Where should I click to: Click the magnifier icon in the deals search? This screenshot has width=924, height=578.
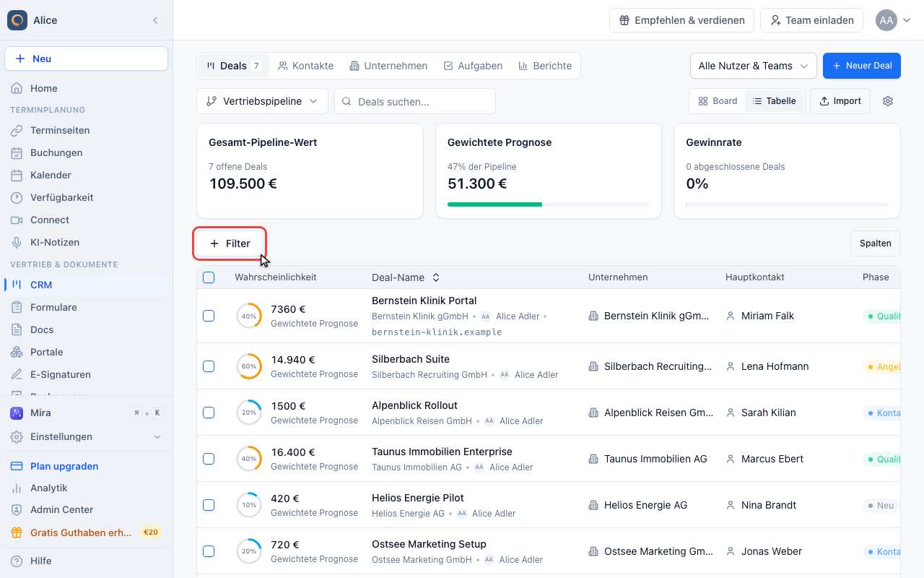[x=346, y=102]
